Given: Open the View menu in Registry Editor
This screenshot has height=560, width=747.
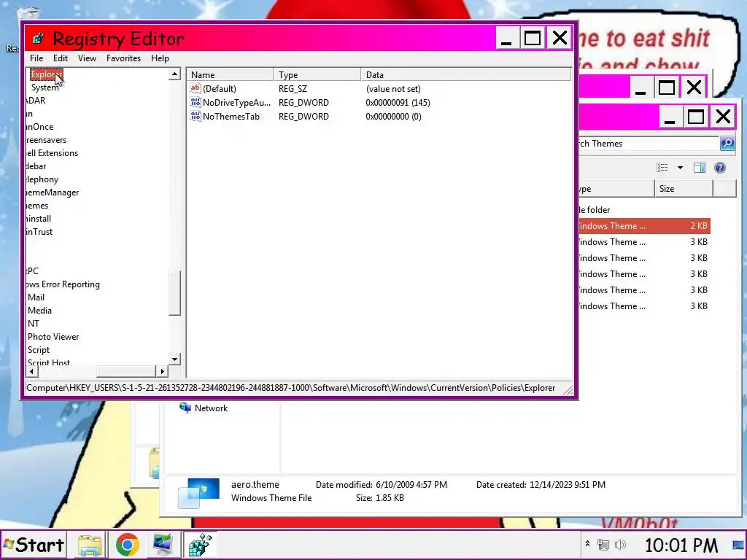Looking at the screenshot, I should (88, 58).
